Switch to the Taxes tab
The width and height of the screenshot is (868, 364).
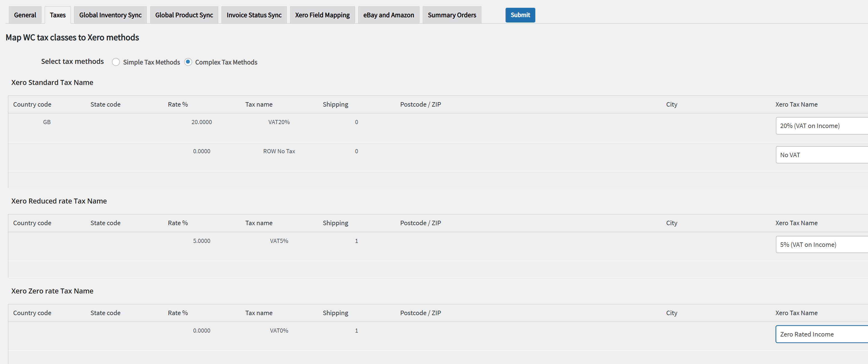click(x=58, y=15)
